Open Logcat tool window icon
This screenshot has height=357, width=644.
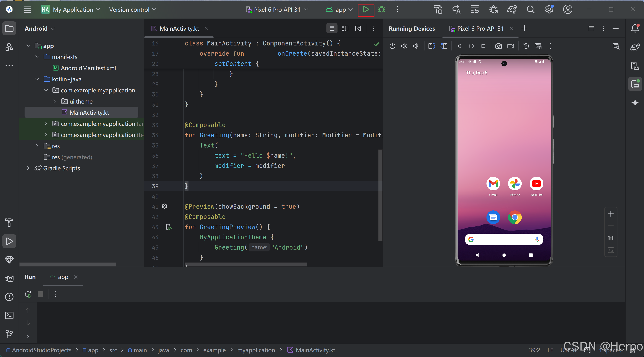pos(9,278)
